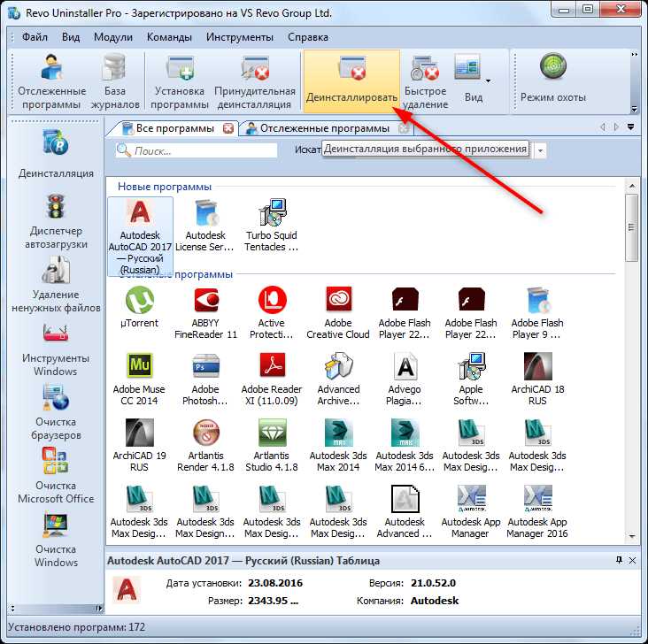Select Artlantis Studio 4.1.8 icon
648x644 pixels.
tap(272, 445)
